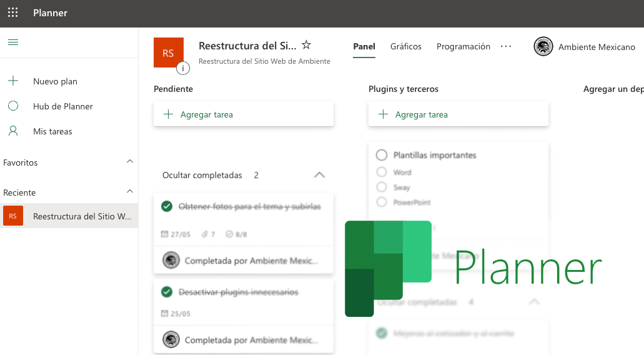This screenshot has height=355, width=644.
Task: Open the Obtener fotos para el tema task
Action: 250,206
